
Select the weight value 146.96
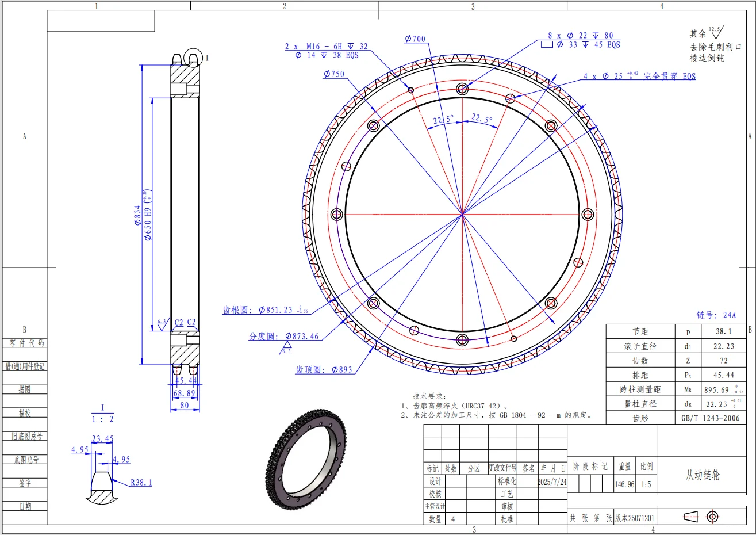pyautogui.click(x=624, y=484)
